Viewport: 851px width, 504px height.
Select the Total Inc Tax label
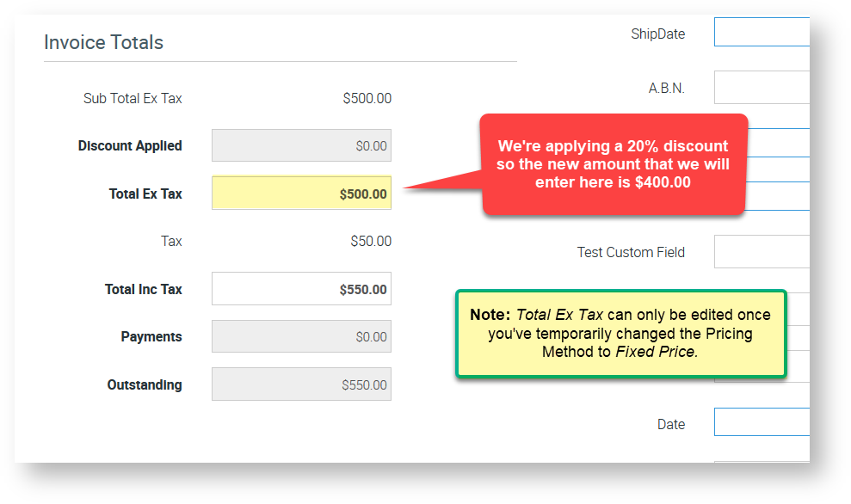143,289
